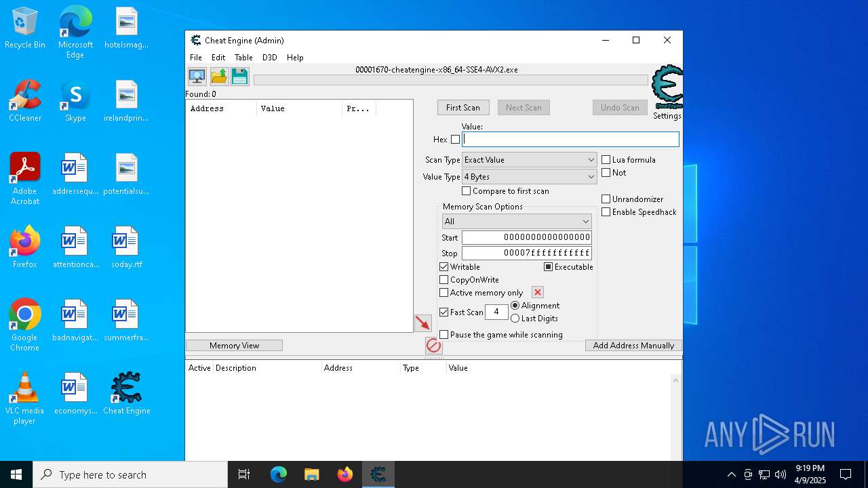Open the File menu

click(196, 58)
